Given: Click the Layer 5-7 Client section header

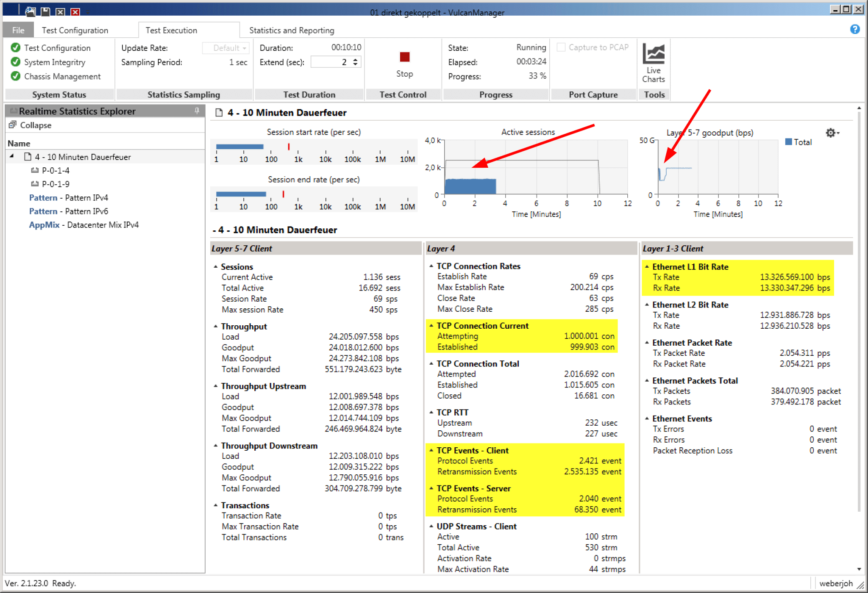Looking at the screenshot, I should 316,248.
